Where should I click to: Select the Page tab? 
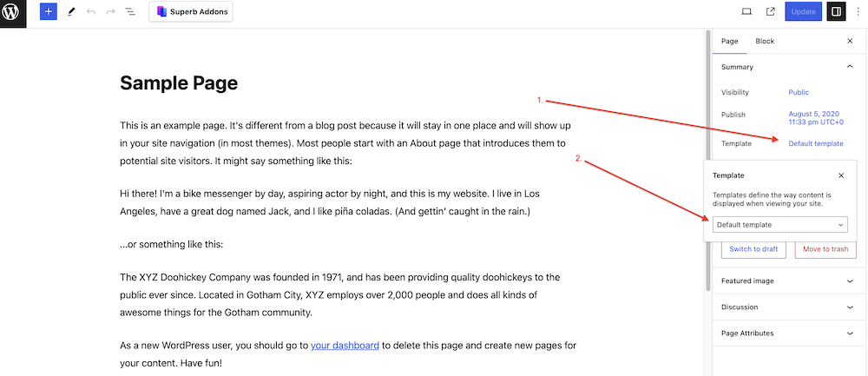tap(730, 41)
